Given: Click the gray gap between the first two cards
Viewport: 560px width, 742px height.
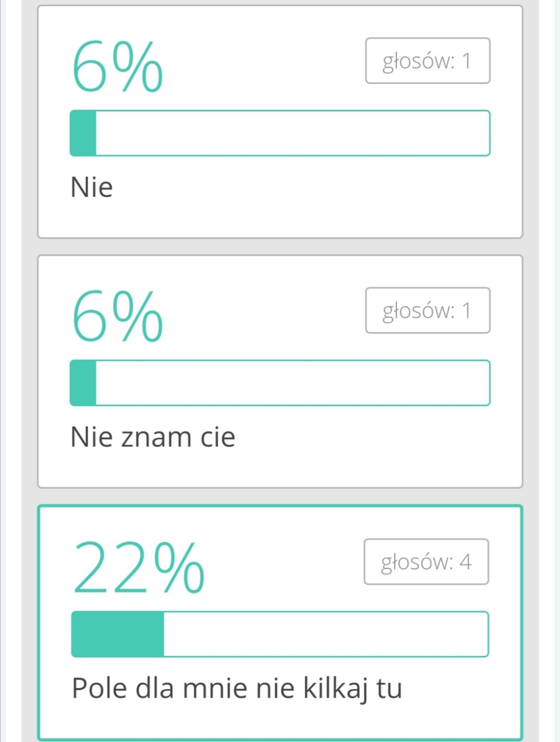Looking at the screenshot, I should coord(280,247).
